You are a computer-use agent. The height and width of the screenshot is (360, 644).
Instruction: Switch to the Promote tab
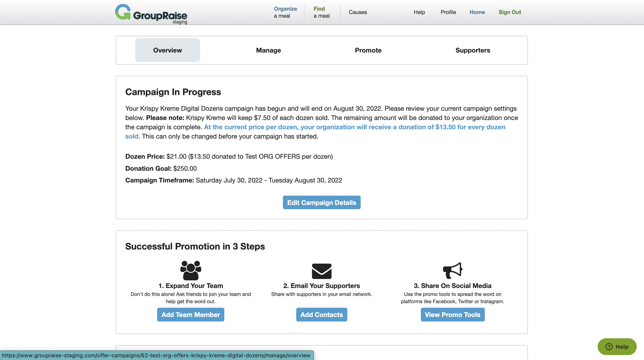368,50
